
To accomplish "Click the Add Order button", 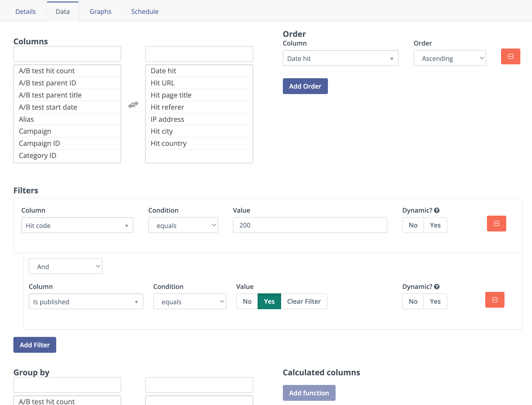I will [305, 86].
